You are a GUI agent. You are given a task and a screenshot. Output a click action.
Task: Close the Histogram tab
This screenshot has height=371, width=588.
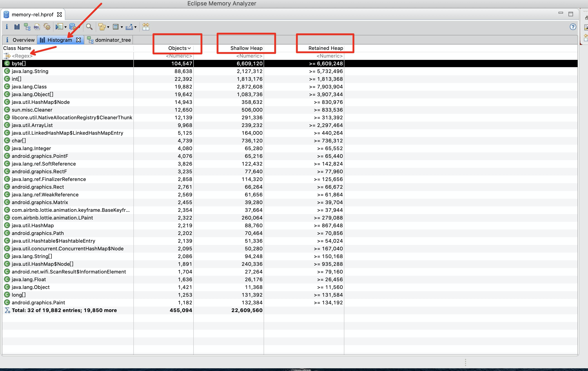click(x=78, y=40)
